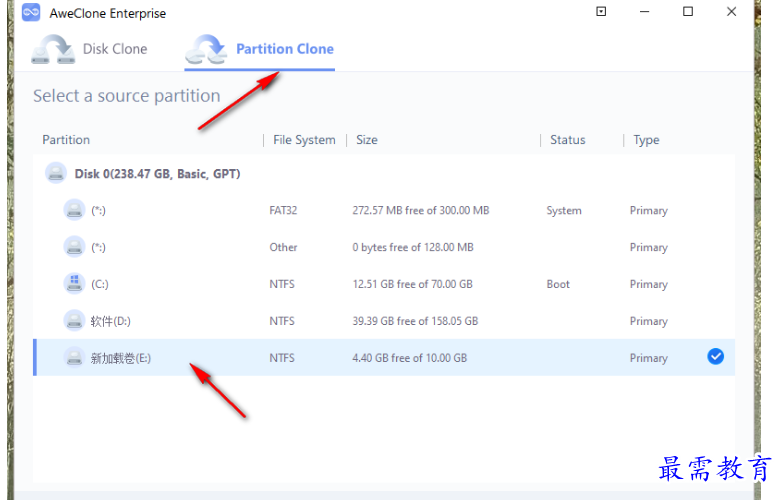This screenshot has width=780, height=500.
Task: Uncheck the blue checkmark on E: row
Action: 715,357
